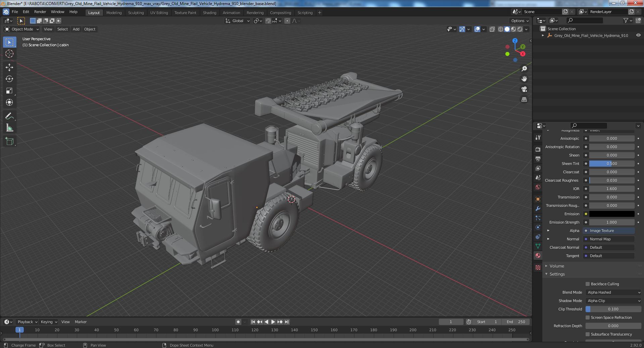Open the viewport Add menu
The height and width of the screenshot is (348, 644).
pyautogui.click(x=76, y=29)
